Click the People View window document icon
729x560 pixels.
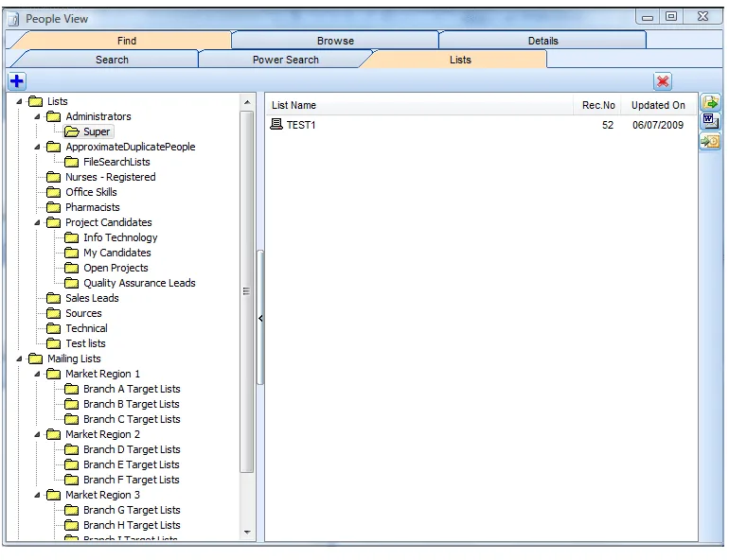tap(13, 19)
